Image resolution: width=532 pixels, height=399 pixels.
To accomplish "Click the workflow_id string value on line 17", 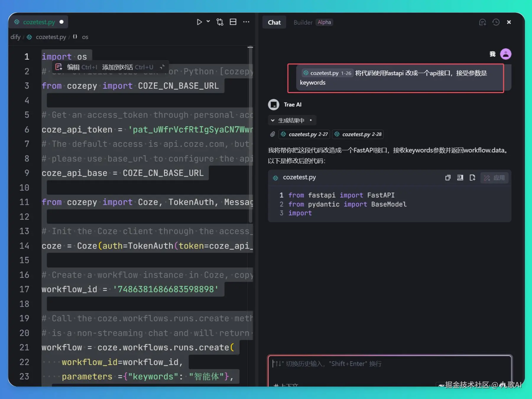I will point(166,289).
